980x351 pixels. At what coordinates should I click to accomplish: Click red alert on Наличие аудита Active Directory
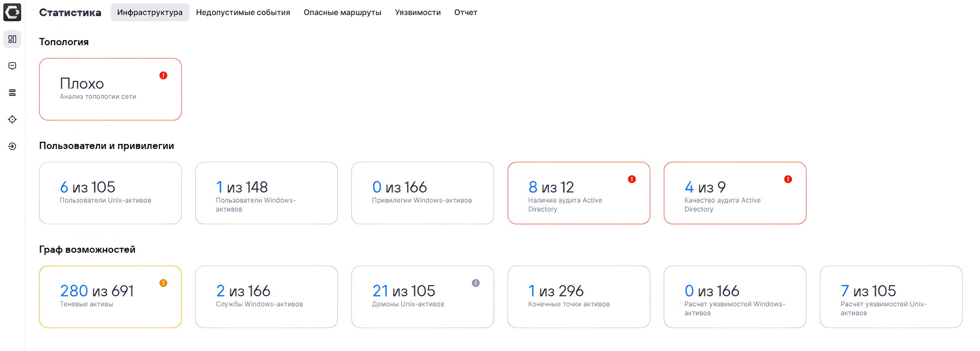click(632, 179)
